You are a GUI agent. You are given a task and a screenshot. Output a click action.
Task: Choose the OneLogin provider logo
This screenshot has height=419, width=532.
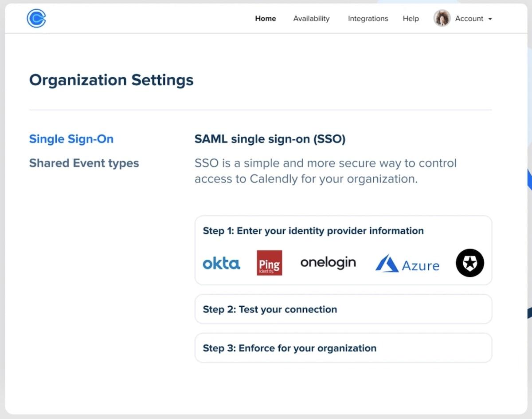coord(328,262)
